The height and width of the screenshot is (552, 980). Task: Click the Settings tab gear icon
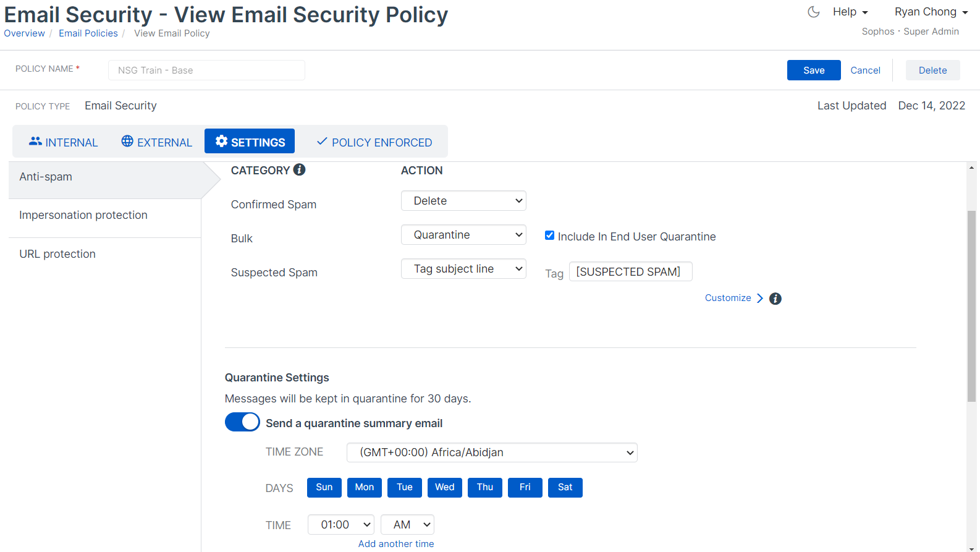click(x=221, y=142)
